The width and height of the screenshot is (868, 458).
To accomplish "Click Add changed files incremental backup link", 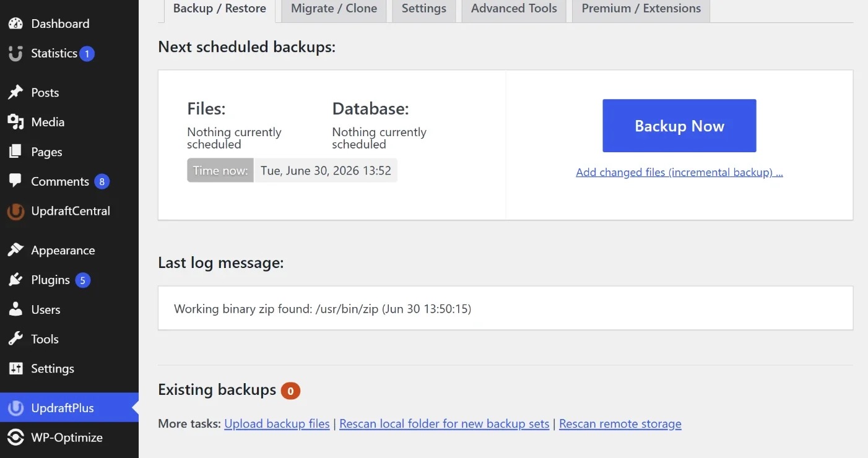I will pyautogui.click(x=679, y=173).
